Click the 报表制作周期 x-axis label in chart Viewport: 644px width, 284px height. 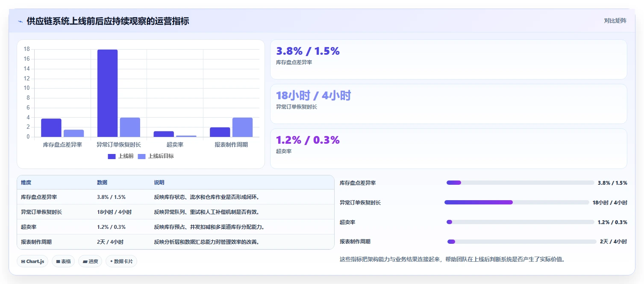pyautogui.click(x=231, y=145)
